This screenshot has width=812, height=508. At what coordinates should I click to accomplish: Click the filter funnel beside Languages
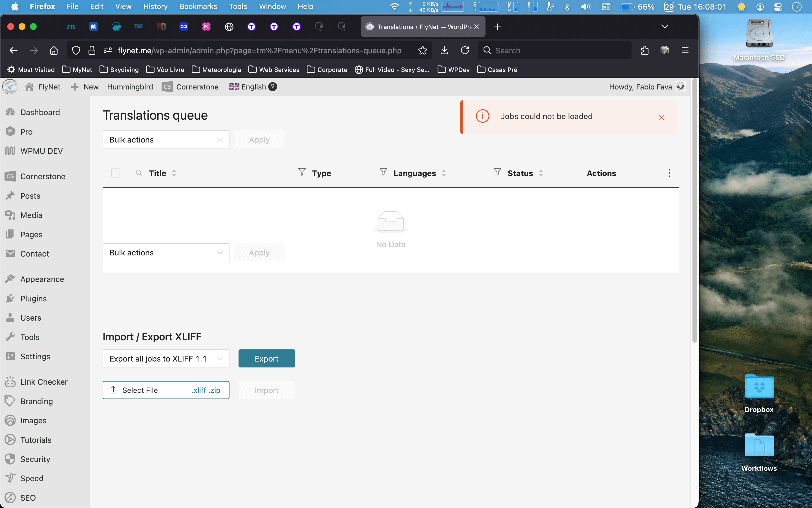383,172
